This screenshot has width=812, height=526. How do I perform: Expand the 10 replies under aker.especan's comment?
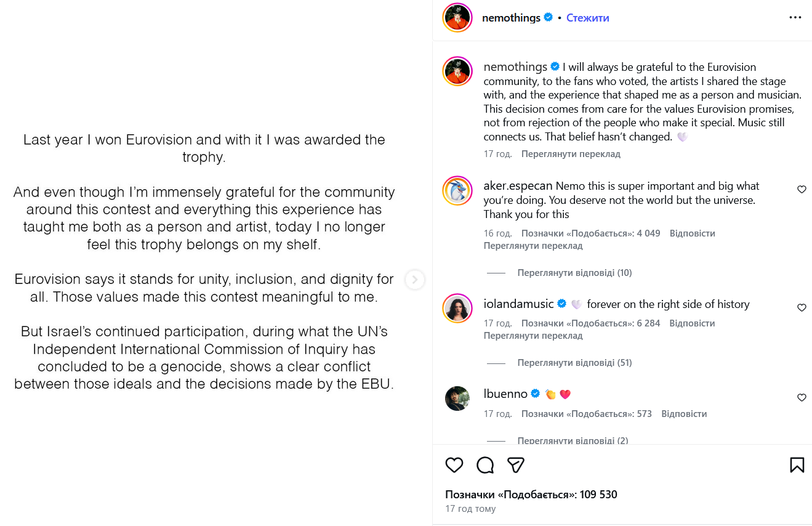574,273
